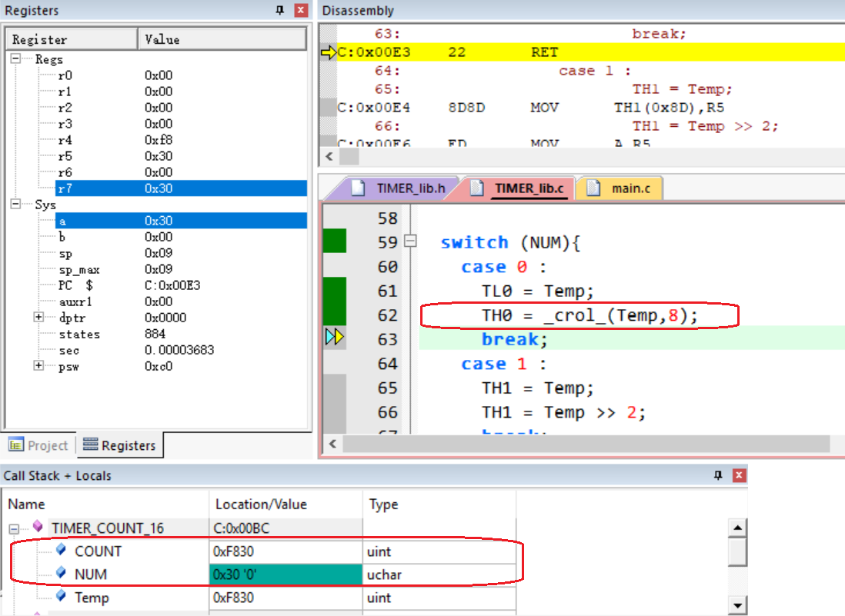
Task: Click the RET instruction line in disassembly
Action: [590, 52]
